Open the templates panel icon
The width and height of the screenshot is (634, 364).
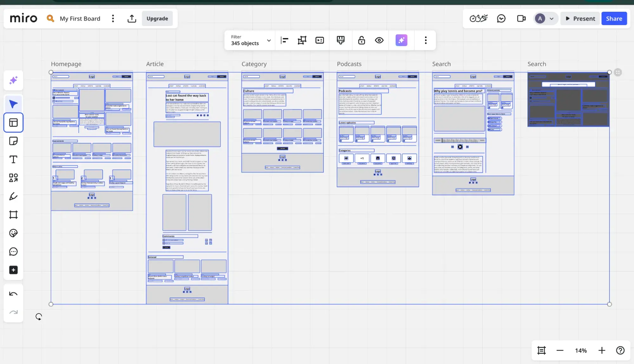pos(13,123)
